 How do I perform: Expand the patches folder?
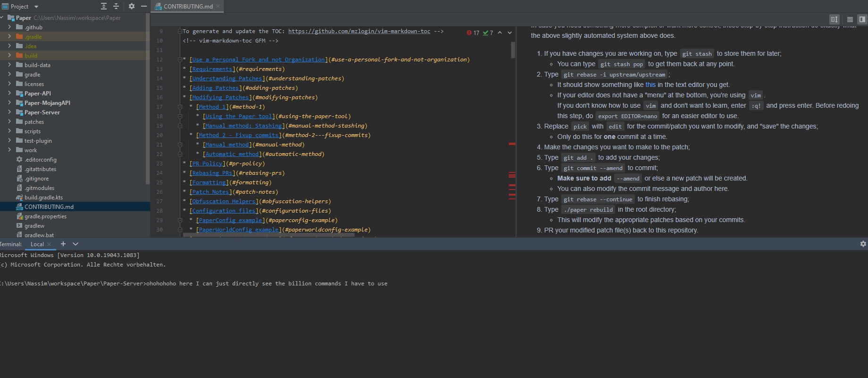9,122
